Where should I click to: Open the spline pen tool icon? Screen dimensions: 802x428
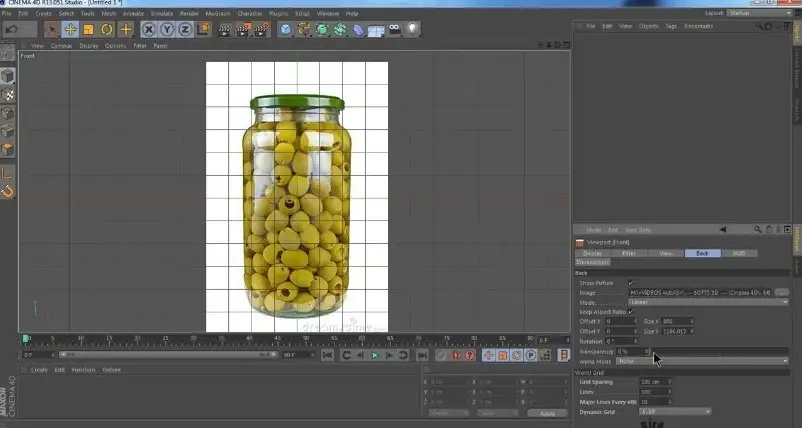pos(304,29)
